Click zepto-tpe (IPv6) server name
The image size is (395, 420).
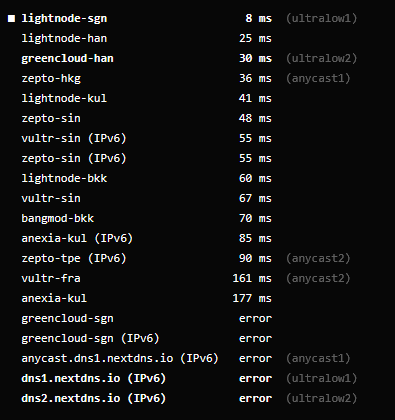74,258
